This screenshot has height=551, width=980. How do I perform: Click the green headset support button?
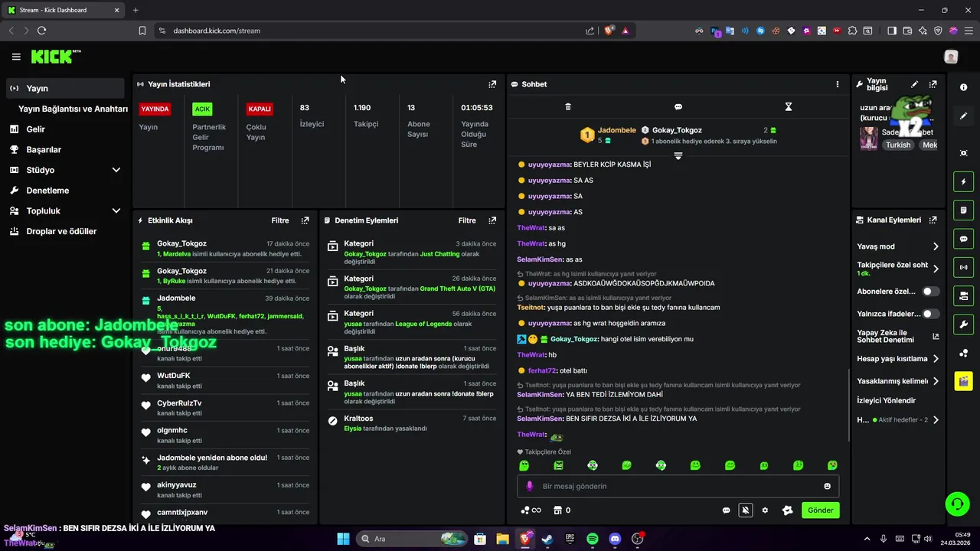[x=957, y=504]
